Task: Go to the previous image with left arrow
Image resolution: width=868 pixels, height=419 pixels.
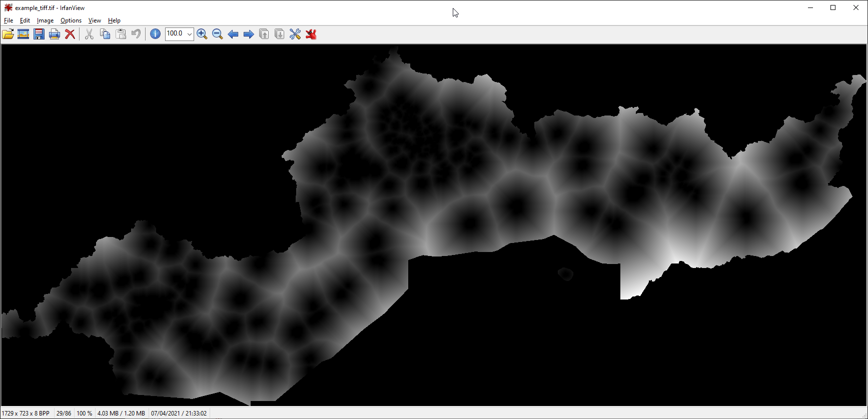Action: coord(233,34)
